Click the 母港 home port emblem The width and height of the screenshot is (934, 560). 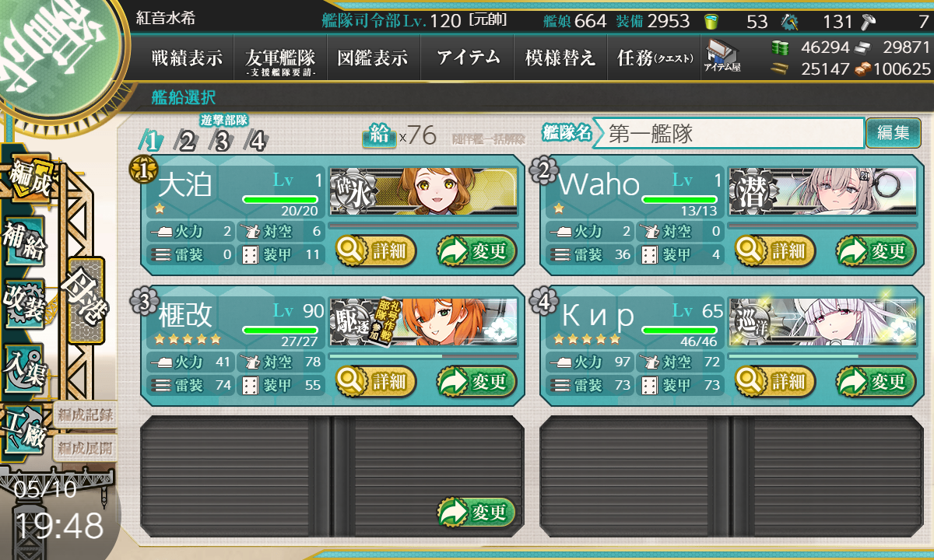click(86, 300)
